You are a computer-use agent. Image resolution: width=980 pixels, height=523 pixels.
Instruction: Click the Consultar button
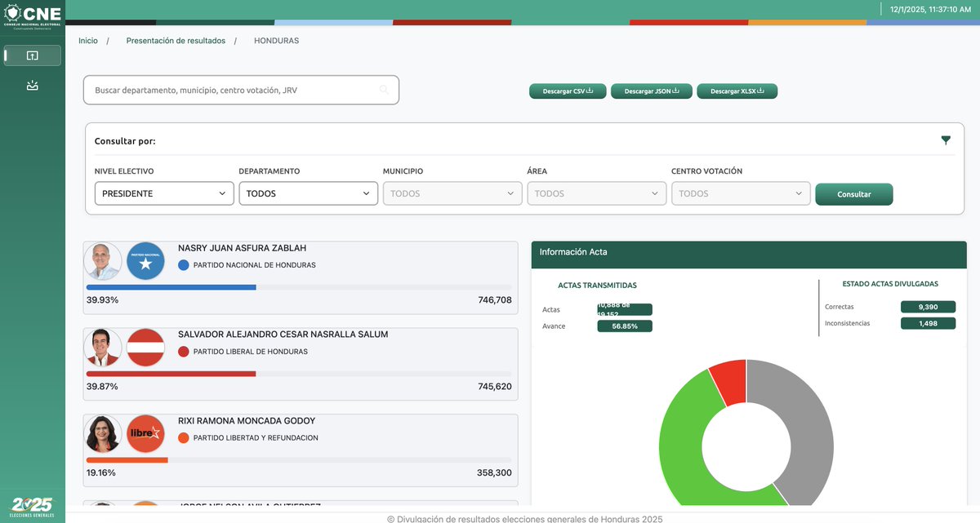(x=854, y=194)
